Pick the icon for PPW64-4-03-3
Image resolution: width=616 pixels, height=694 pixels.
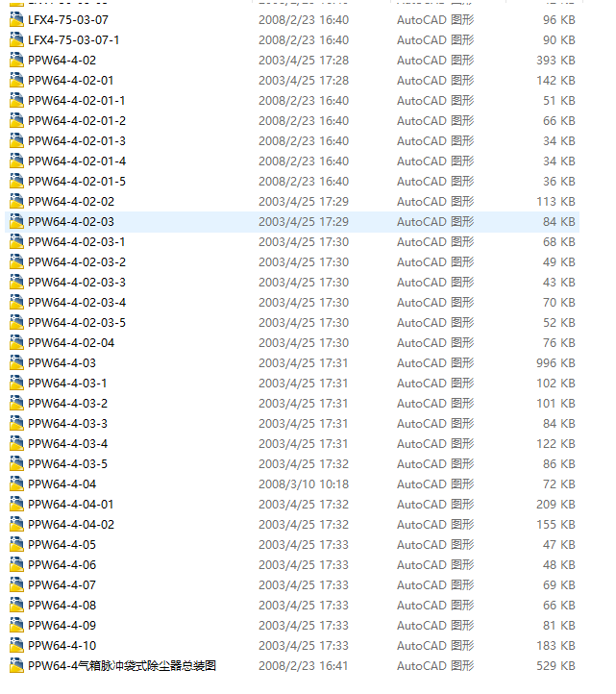[16, 424]
